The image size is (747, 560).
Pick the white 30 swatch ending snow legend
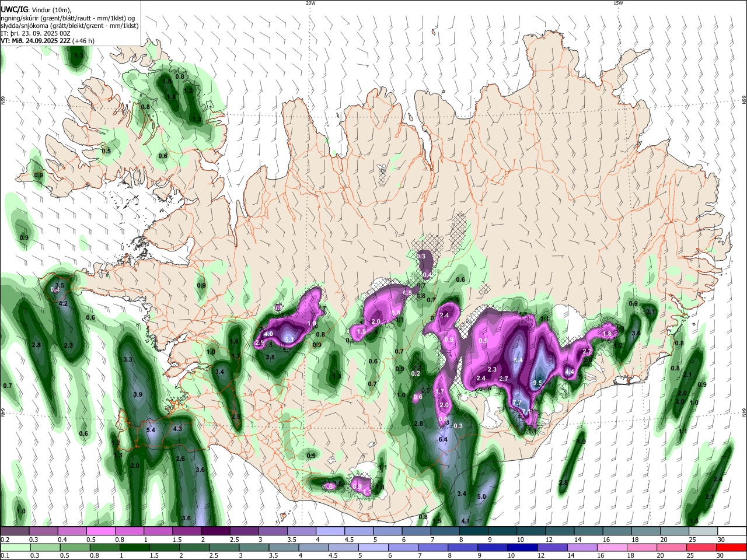click(731, 531)
